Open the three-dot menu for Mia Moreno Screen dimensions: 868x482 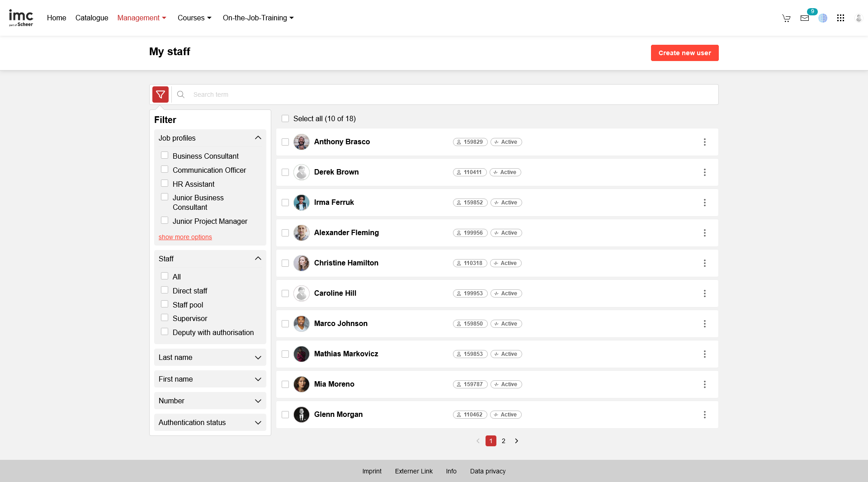704,384
